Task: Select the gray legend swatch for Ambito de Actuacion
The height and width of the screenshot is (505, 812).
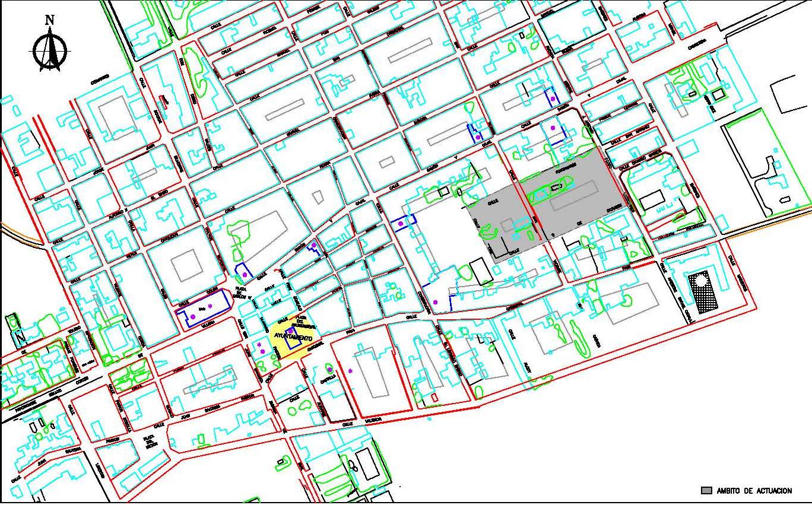Action: pyautogui.click(x=706, y=491)
